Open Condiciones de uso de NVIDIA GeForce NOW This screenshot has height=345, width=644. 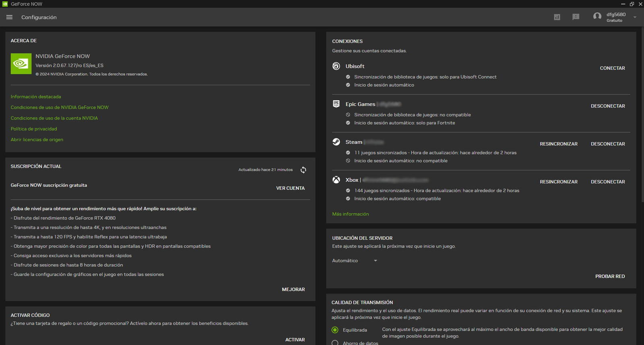coord(60,107)
